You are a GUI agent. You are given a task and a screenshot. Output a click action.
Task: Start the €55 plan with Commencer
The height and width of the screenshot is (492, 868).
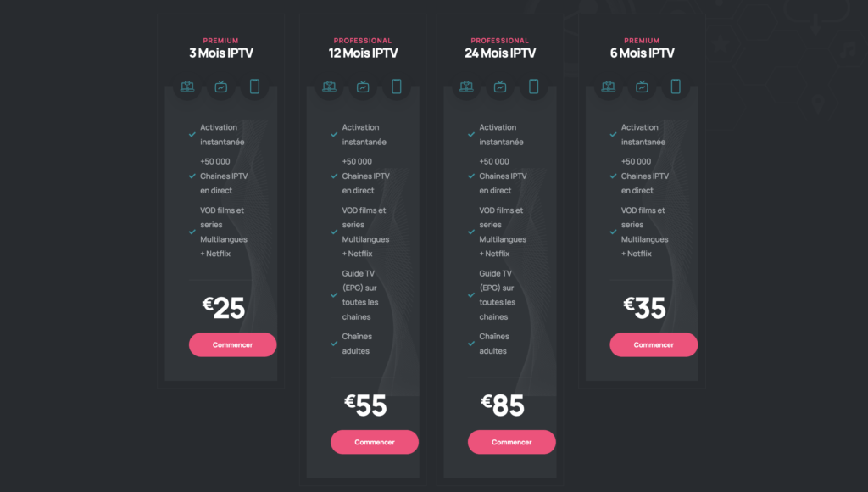pos(375,442)
